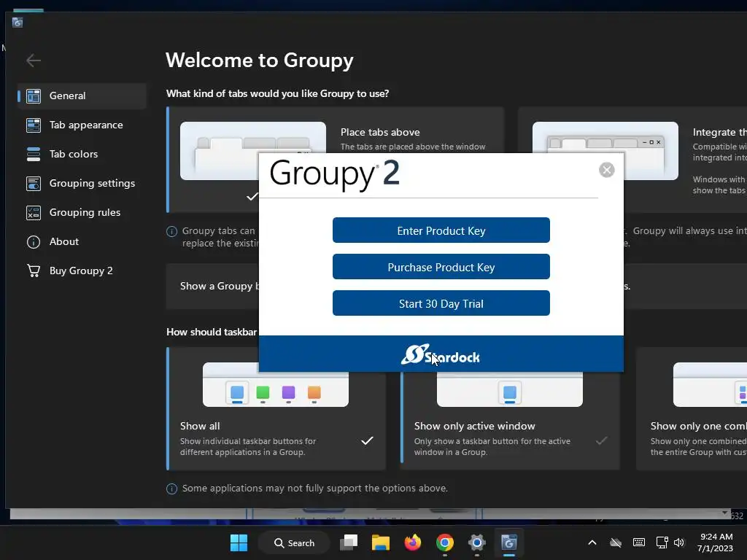
Task: Open Settings gear on taskbar
Action: [x=476, y=542]
